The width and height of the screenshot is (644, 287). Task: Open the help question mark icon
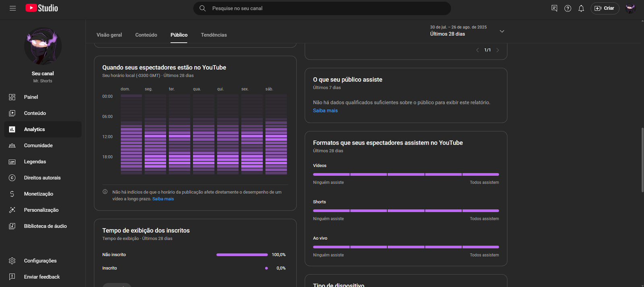[568, 8]
